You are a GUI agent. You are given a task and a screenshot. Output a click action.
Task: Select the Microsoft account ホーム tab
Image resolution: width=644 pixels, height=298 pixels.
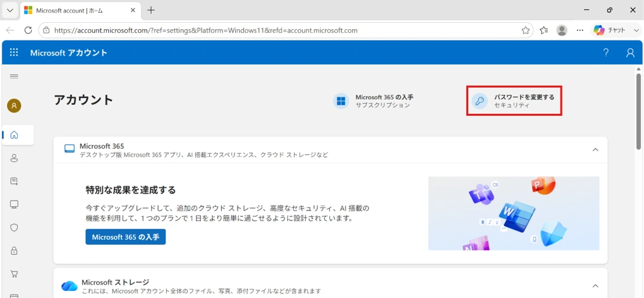pos(81,10)
